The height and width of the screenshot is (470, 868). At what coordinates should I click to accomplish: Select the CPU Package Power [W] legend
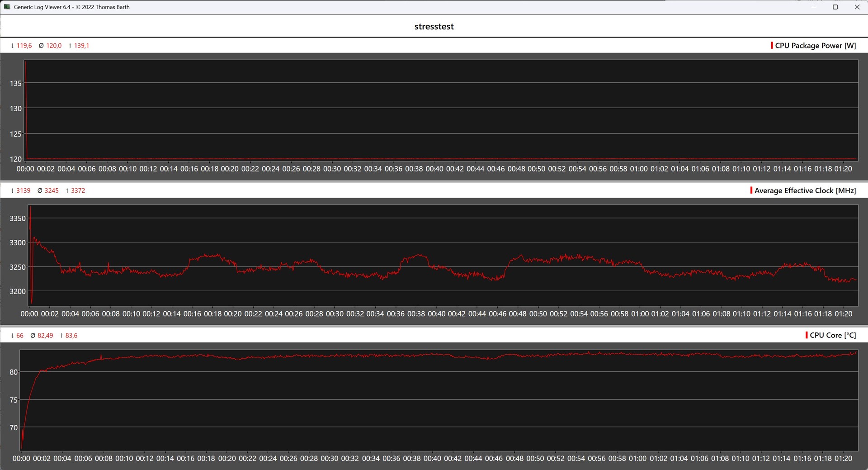tap(813, 46)
